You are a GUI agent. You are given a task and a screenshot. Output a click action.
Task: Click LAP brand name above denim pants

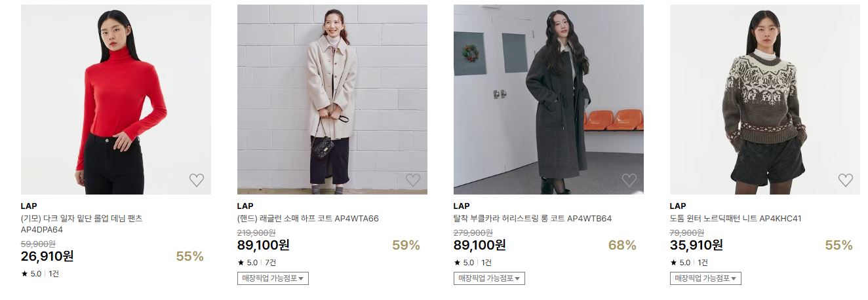(x=29, y=206)
